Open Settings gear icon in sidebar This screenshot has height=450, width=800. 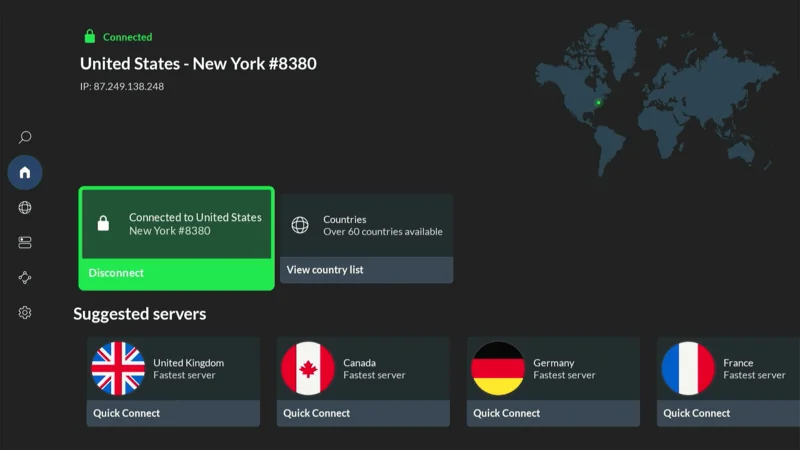(25, 313)
